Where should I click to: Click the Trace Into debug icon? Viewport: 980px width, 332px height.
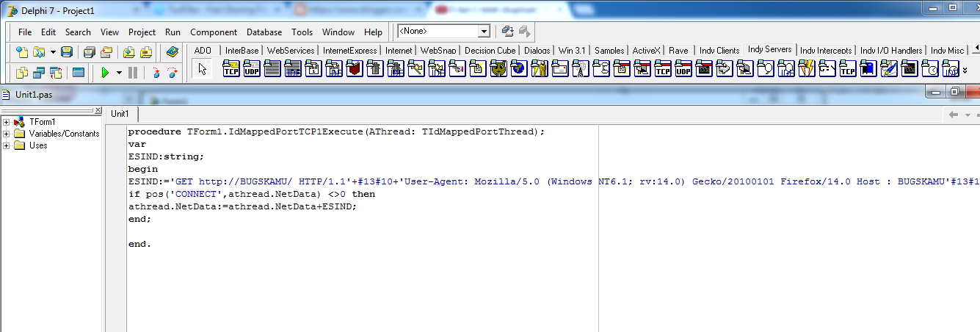point(155,73)
